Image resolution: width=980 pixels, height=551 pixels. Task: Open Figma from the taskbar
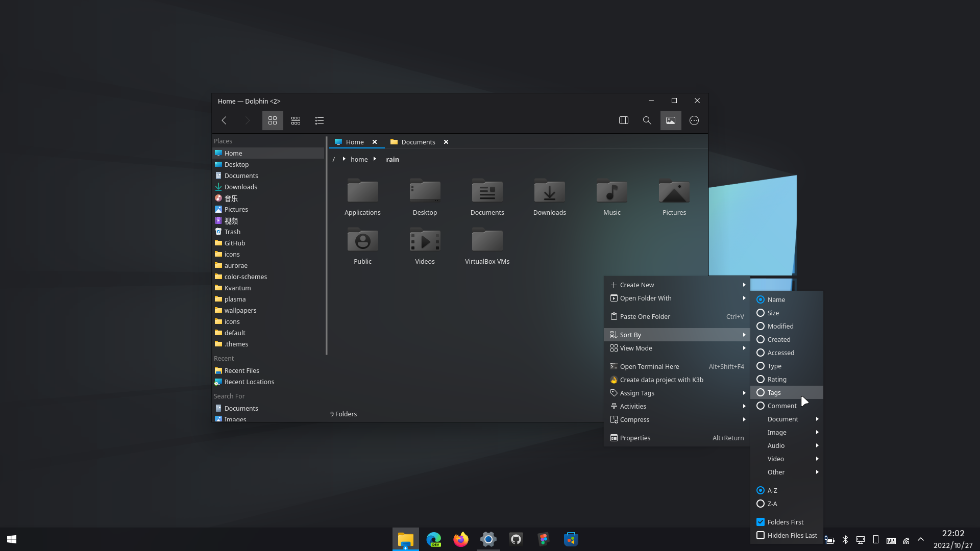pyautogui.click(x=544, y=539)
